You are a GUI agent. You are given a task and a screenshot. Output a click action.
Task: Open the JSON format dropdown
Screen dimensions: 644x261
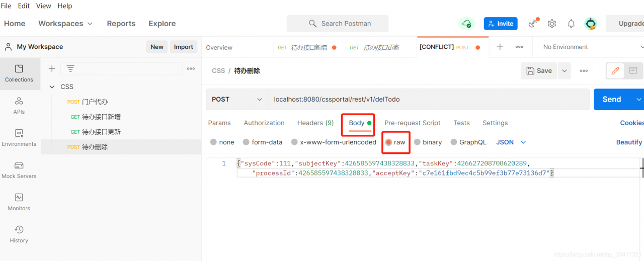tap(511, 142)
